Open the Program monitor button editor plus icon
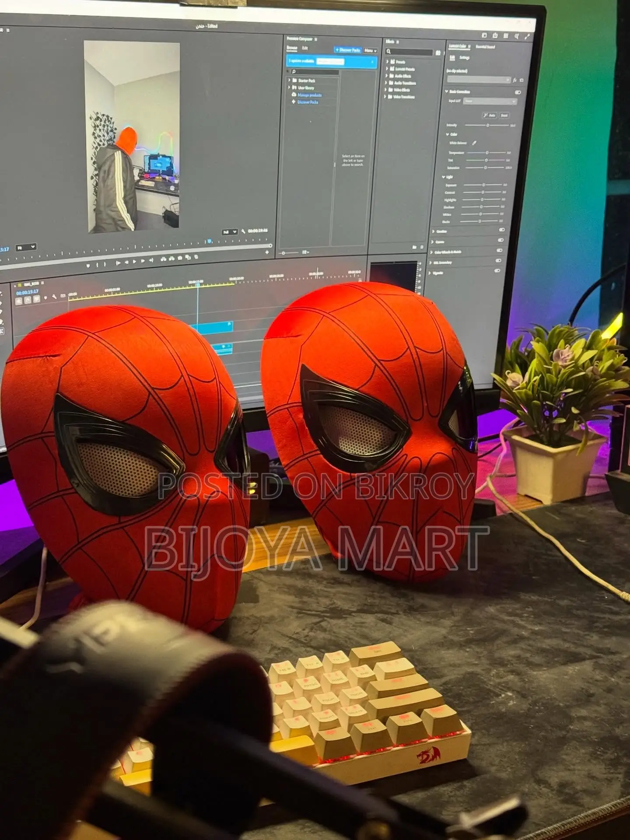 (267, 252)
